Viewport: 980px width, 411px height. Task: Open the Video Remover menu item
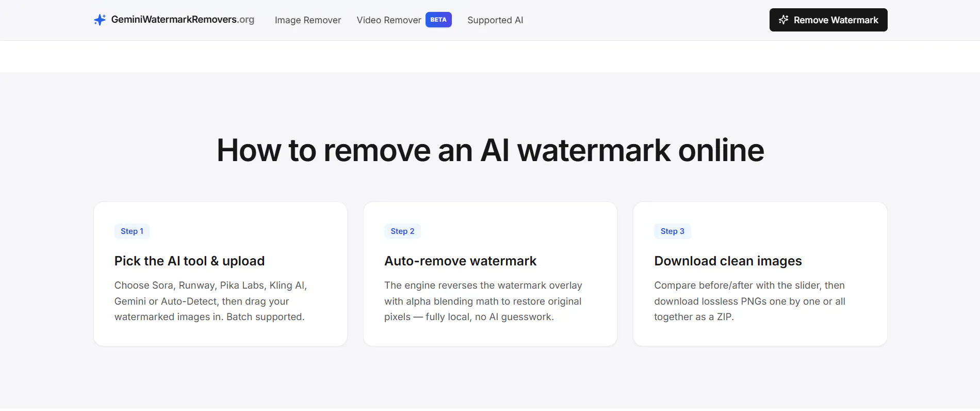point(389,20)
